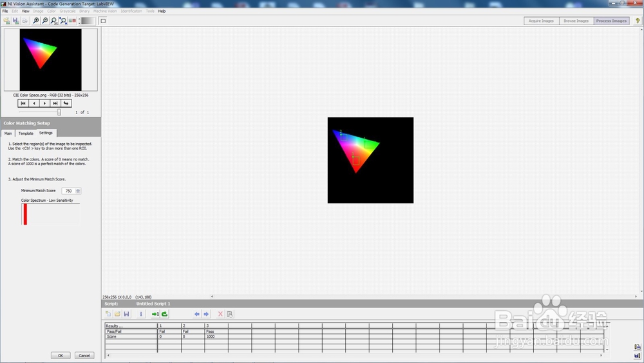Switch to the Main tab
Image resolution: width=644 pixels, height=363 pixels.
8,133
